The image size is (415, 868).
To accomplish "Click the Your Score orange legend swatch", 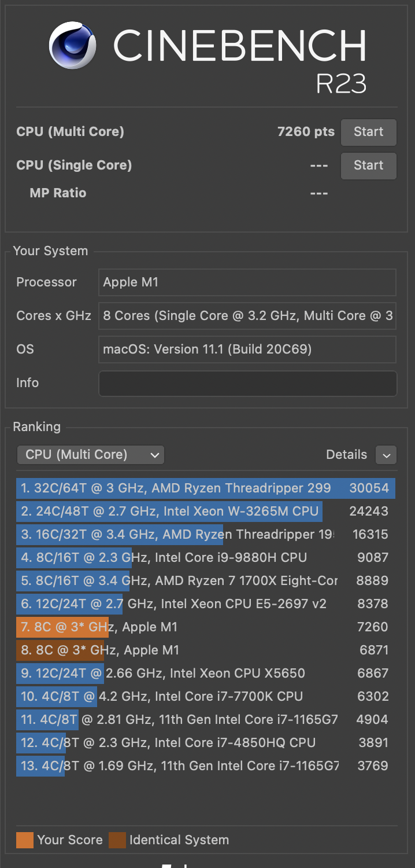I will [x=25, y=840].
